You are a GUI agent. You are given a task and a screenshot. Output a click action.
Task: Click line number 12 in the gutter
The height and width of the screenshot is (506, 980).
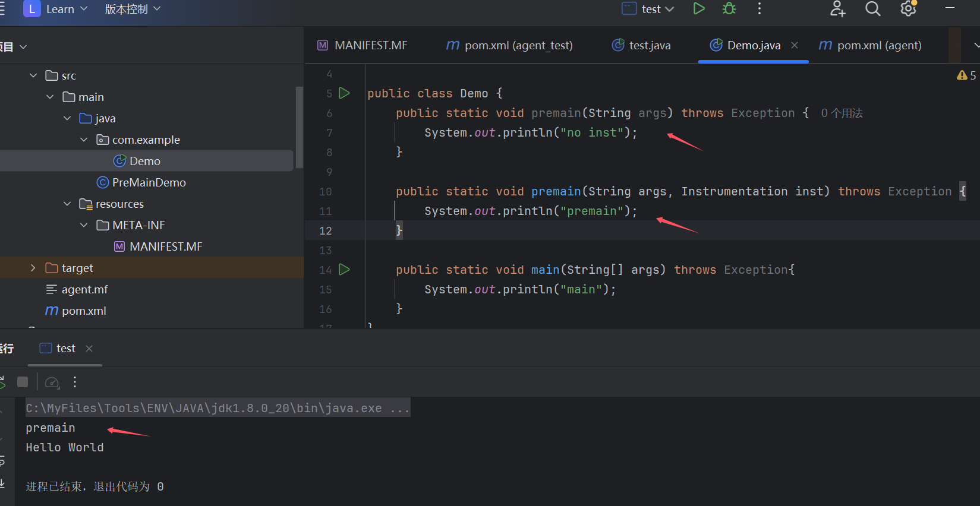coord(326,230)
